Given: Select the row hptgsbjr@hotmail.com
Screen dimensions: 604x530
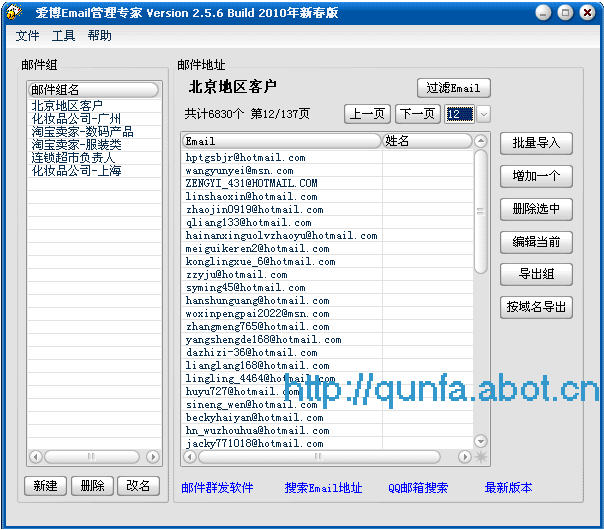Looking at the screenshot, I should pos(328,158).
